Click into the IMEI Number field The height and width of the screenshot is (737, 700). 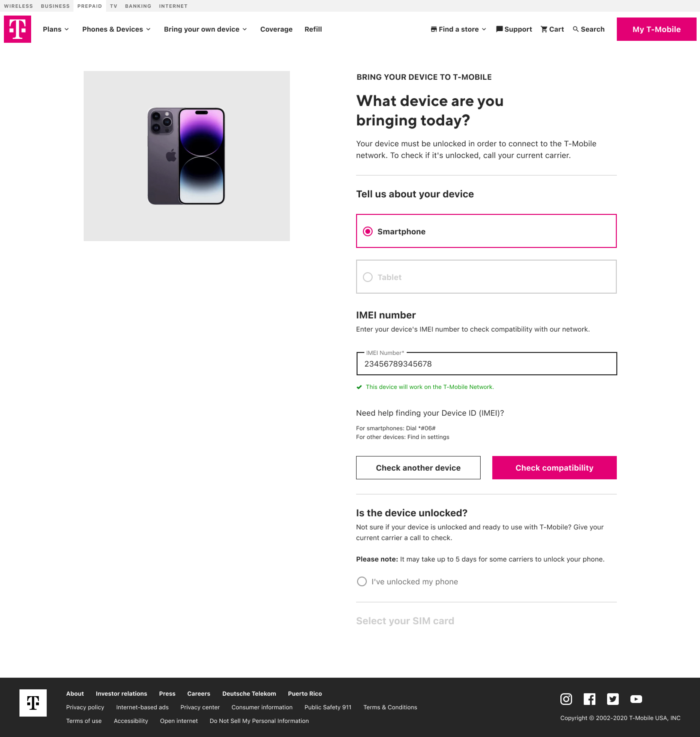pos(486,364)
